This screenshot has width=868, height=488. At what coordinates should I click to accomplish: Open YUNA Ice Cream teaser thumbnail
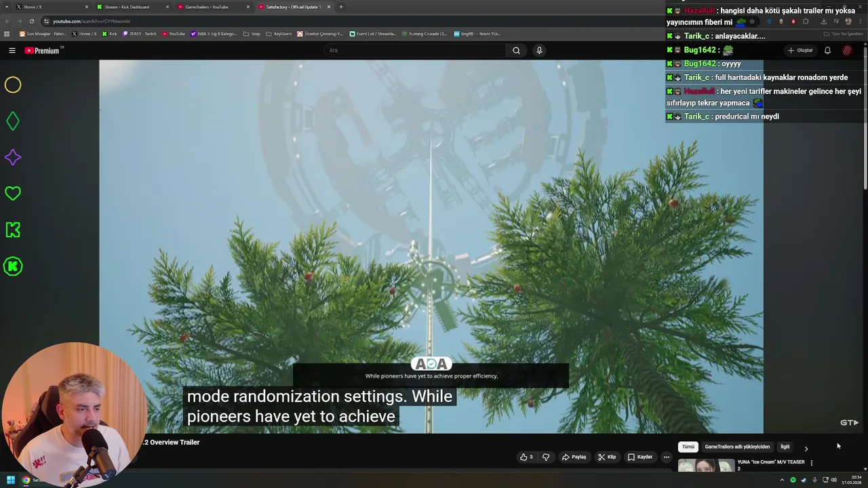point(706,466)
